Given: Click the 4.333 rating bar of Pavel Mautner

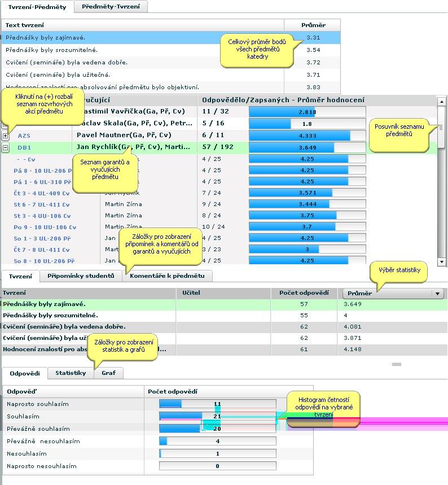Looking at the screenshot, I should point(308,136).
